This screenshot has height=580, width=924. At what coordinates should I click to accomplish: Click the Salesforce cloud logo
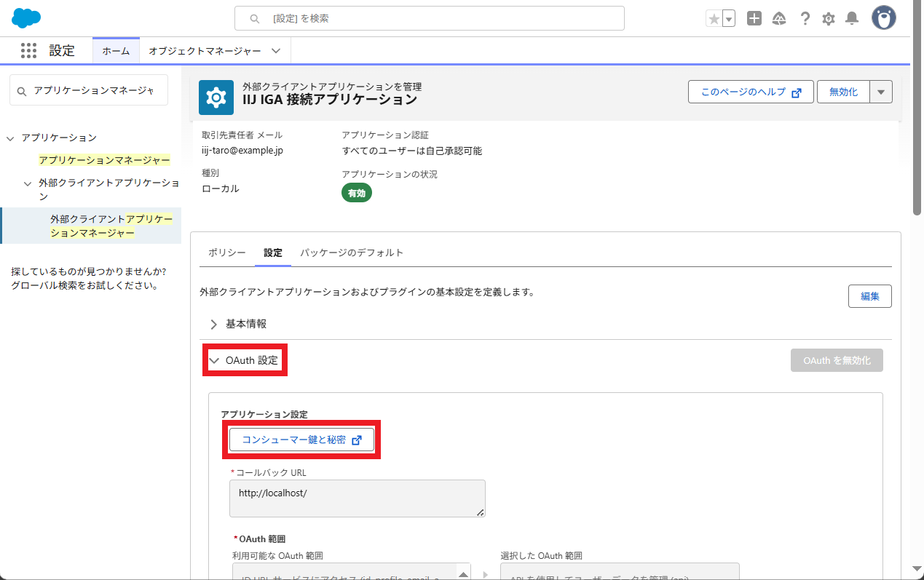pos(26,17)
